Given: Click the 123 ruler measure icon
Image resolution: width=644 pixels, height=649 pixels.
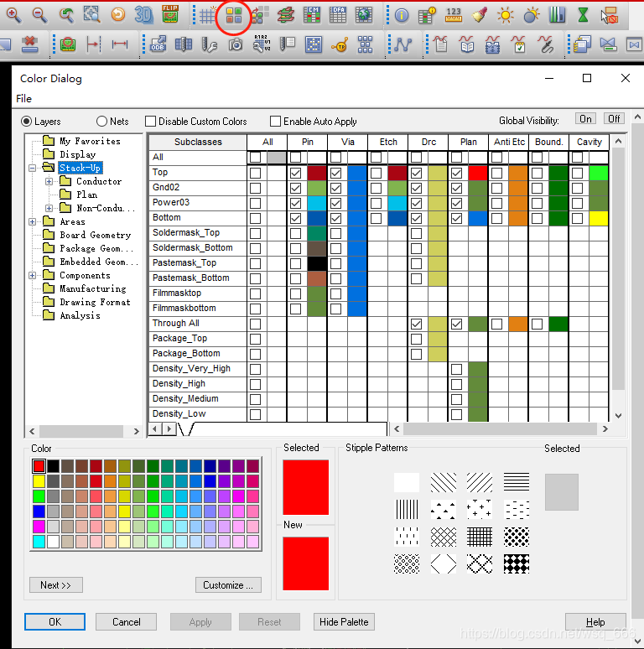Looking at the screenshot, I should [453, 15].
